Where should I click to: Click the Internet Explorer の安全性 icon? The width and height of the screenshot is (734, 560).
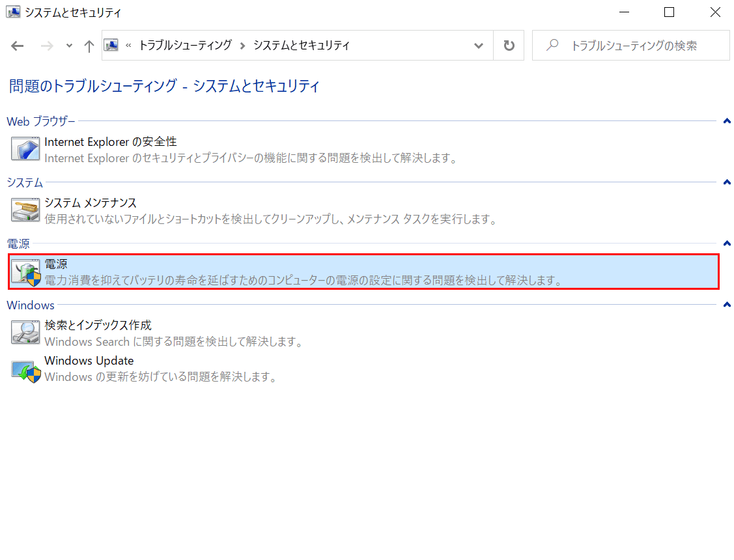pos(25,148)
